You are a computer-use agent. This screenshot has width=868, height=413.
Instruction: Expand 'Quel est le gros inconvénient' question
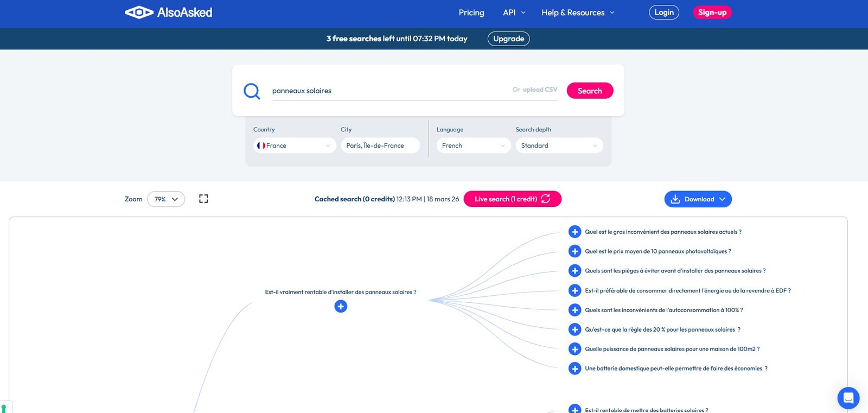tap(575, 232)
